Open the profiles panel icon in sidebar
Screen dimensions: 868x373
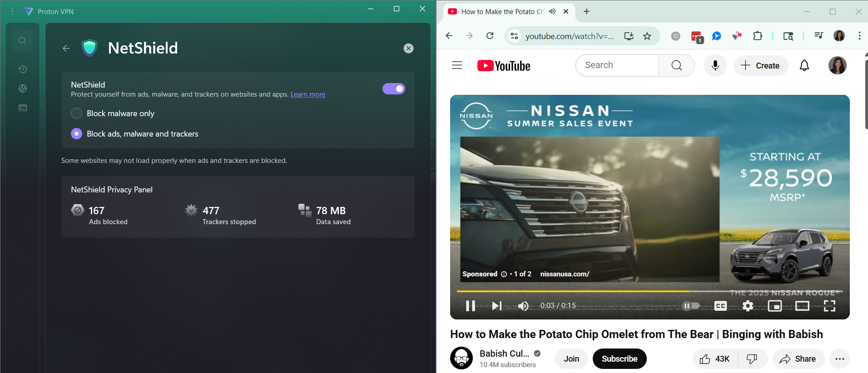pyautogui.click(x=23, y=108)
